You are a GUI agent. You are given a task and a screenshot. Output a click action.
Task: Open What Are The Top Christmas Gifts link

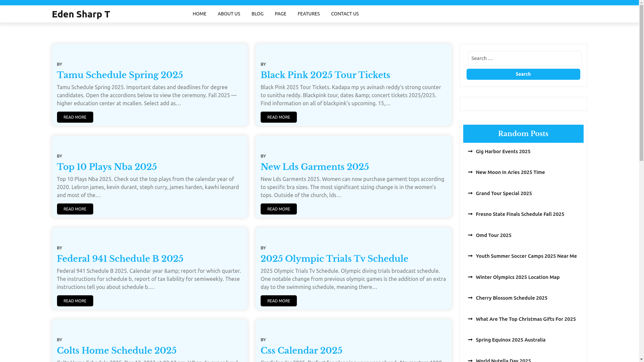coord(525,319)
